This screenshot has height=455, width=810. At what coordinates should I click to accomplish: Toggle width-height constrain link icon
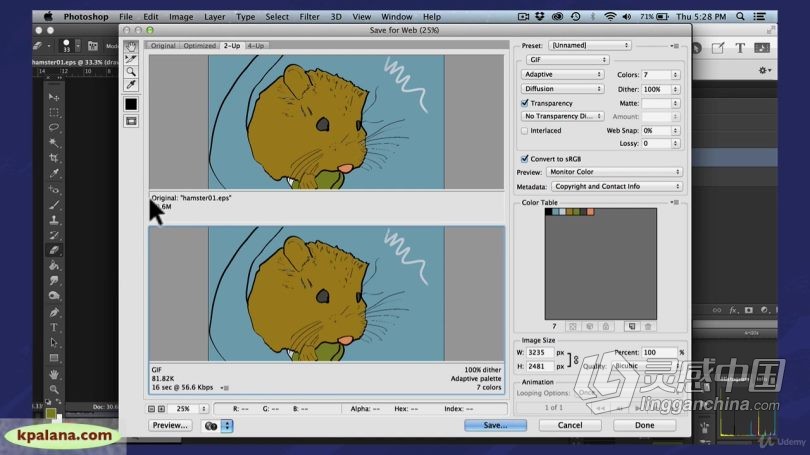coord(575,359)
